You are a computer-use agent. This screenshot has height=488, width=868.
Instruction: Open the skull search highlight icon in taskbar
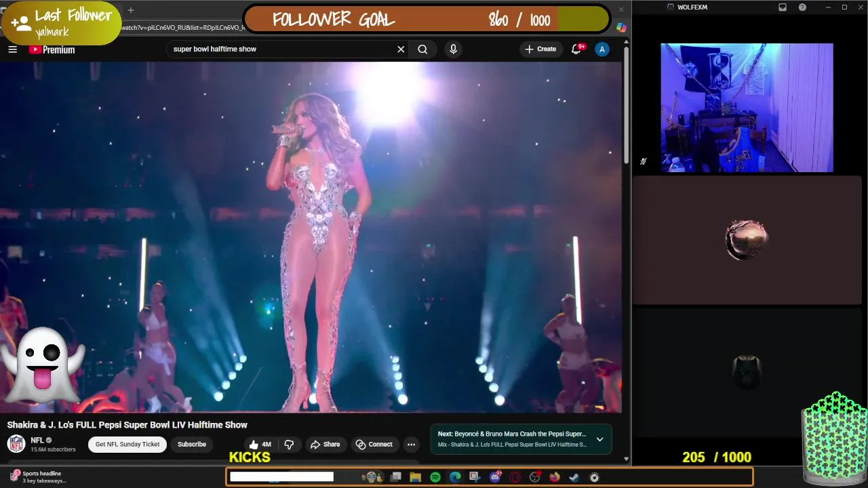tap(371, 477)
